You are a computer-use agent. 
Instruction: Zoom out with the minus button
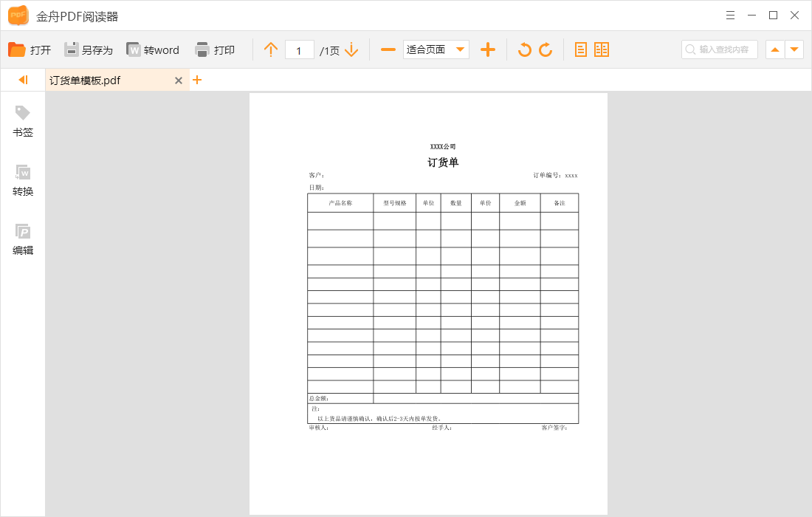click(388, 49)
